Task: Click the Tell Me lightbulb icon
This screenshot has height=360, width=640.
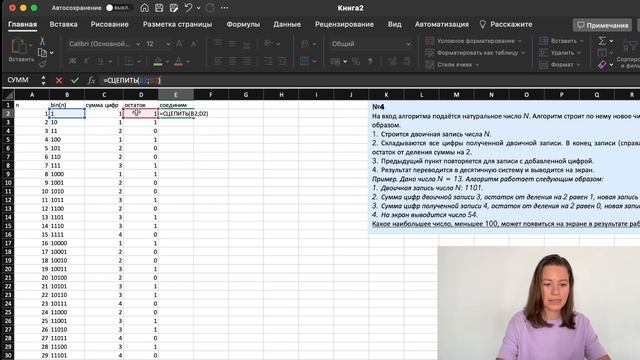Action: pos(482,24)
